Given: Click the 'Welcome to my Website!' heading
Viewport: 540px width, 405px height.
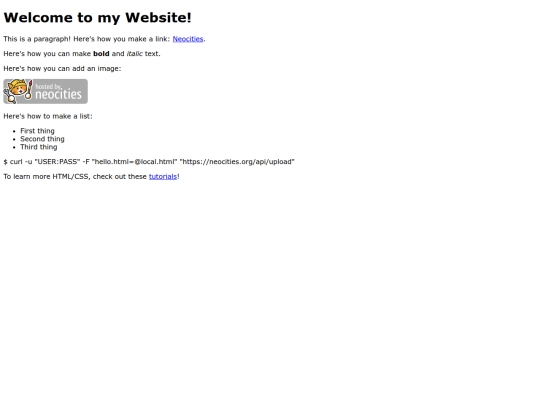Looking at the screenshot, I should tap(97, 18).
